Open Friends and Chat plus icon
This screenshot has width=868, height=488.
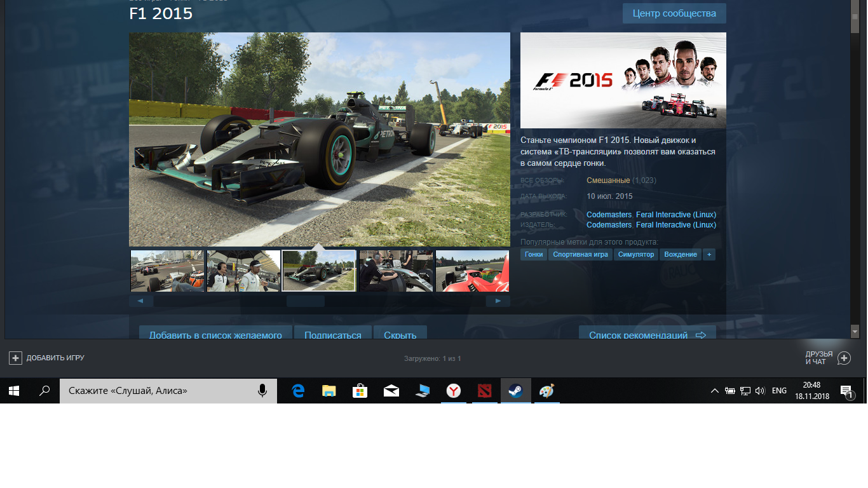pyautogui.click(x=844, y=358)
